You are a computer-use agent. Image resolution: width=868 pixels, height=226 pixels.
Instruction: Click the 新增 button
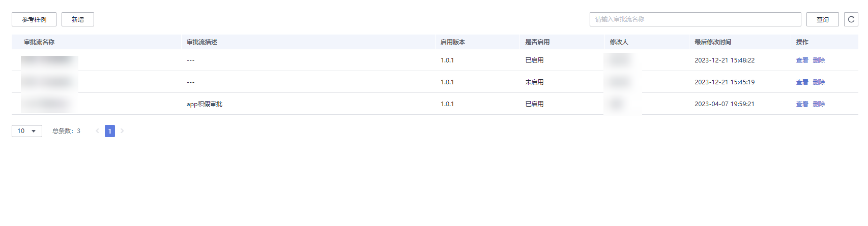pyautogui.click(x=78, y=19)
